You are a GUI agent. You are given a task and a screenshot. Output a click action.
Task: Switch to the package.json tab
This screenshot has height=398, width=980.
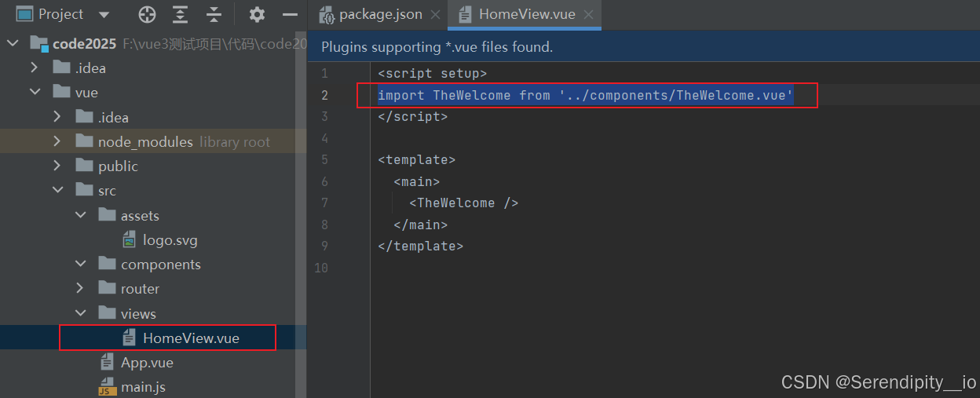381,14
